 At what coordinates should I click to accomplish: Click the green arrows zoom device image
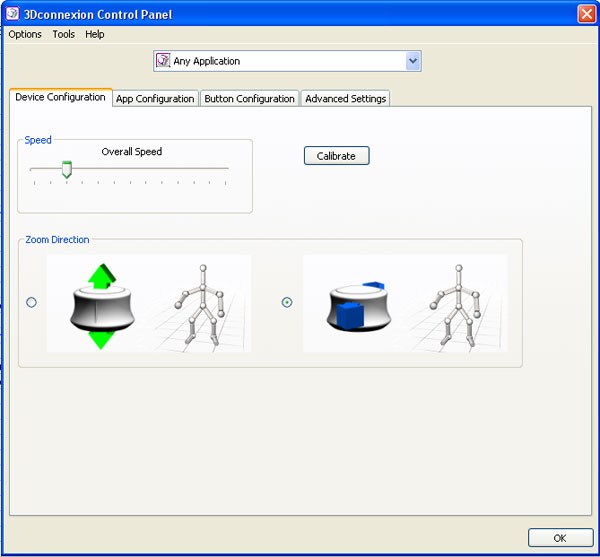click(x=149, y=303)
